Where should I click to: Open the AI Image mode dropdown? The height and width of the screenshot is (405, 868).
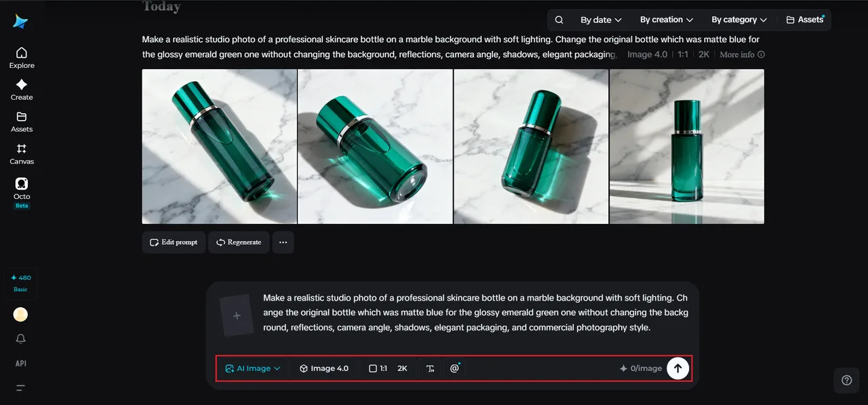253,368
